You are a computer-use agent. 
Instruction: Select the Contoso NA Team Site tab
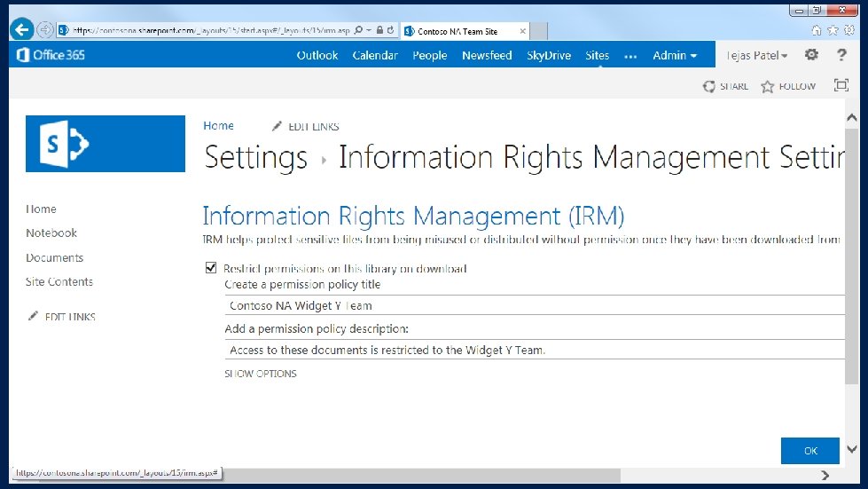pos(465,32)
